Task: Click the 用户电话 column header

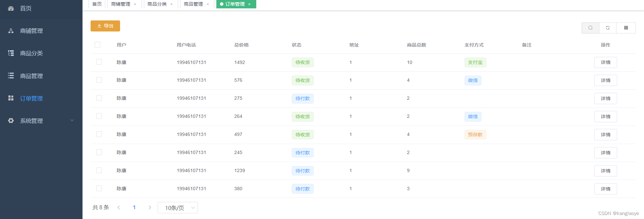Action: click(186, 45)
